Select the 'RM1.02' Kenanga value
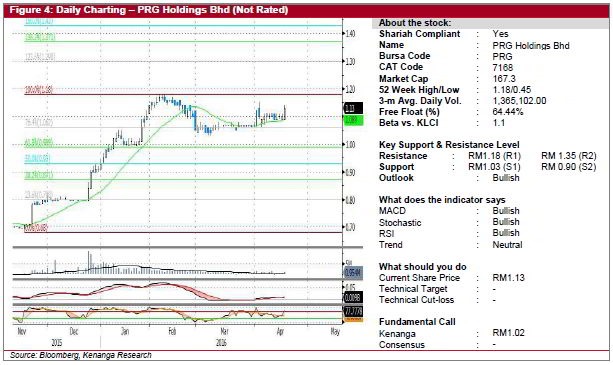 (x=508, y=333)
